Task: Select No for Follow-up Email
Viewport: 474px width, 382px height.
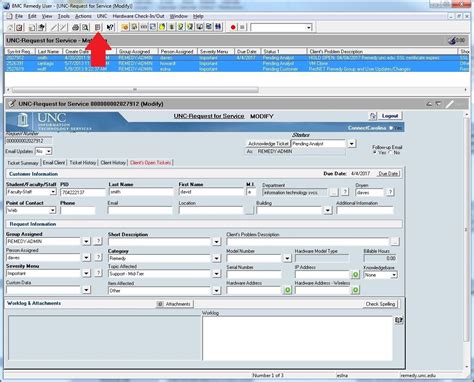Action: tap(390, 152)
